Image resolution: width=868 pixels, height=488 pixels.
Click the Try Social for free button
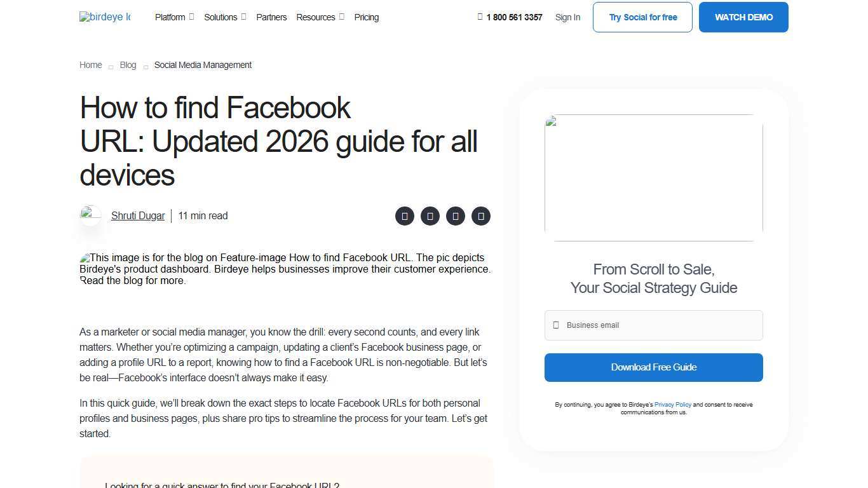[x=642, y=17]
